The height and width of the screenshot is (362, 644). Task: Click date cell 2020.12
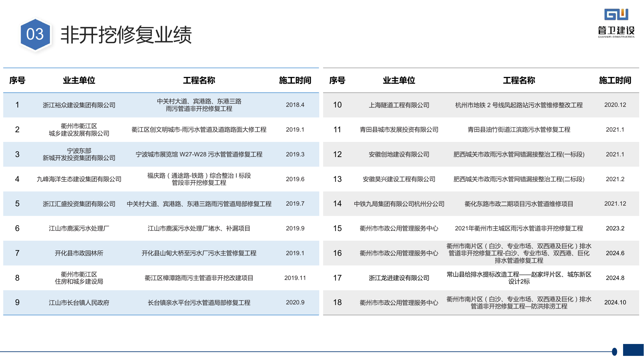pyautogui.click(x=615, y=105)
